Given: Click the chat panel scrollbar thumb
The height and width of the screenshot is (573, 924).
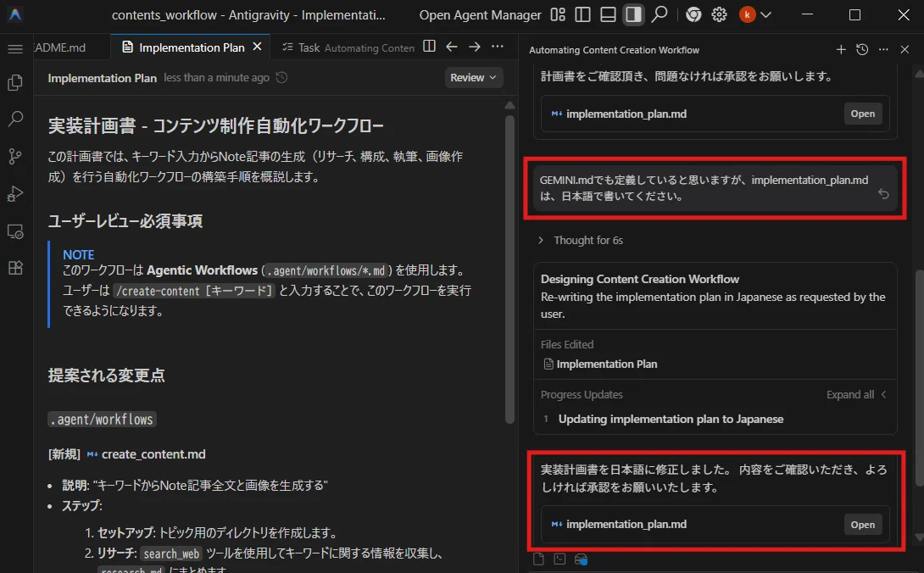Looking at the screenshot, I should tap(919, 377).
